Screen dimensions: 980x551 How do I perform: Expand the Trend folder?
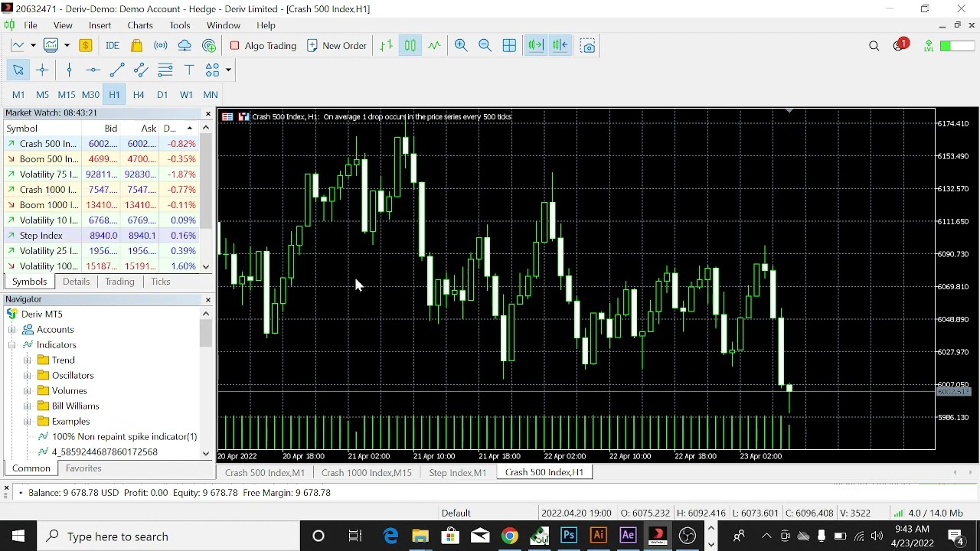27,360
